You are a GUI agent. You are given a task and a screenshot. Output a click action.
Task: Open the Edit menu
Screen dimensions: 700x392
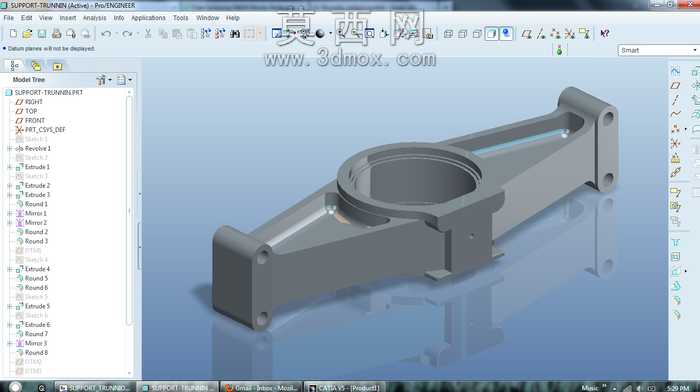point(26,18)
